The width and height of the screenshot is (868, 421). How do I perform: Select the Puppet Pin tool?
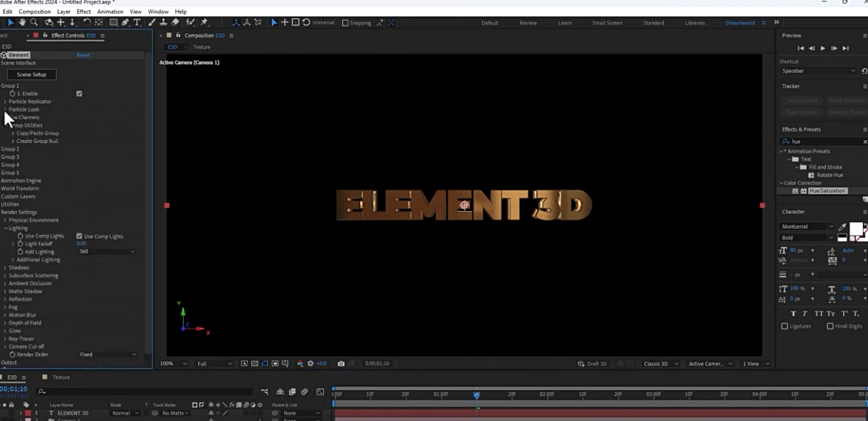[204, 23]
